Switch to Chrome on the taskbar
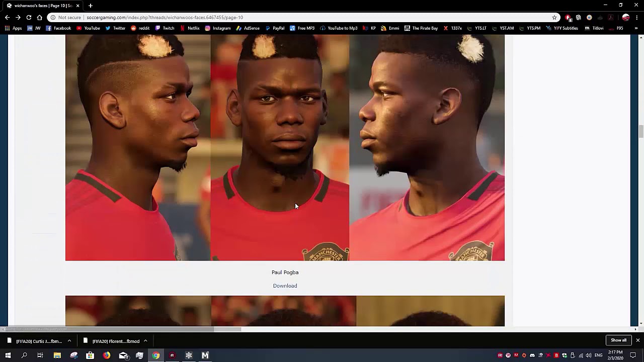Image resolution: width=644 pixels, height=362 pixels. click(x=156, y=355)
